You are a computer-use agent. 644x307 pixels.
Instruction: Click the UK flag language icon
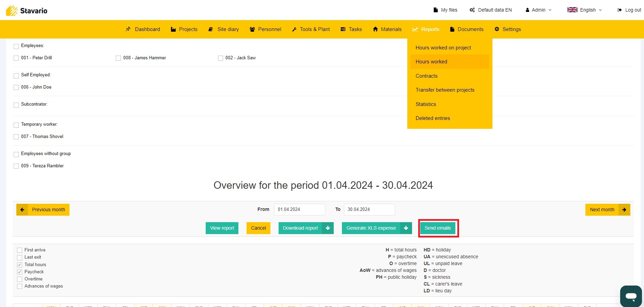(x=572, y=10)
